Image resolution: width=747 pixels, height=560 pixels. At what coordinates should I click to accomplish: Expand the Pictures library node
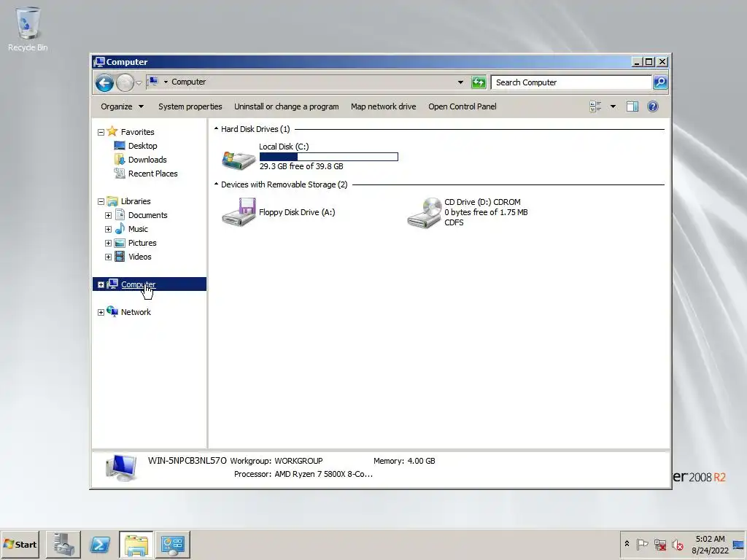pyautogui.click(x=108, y=243)
